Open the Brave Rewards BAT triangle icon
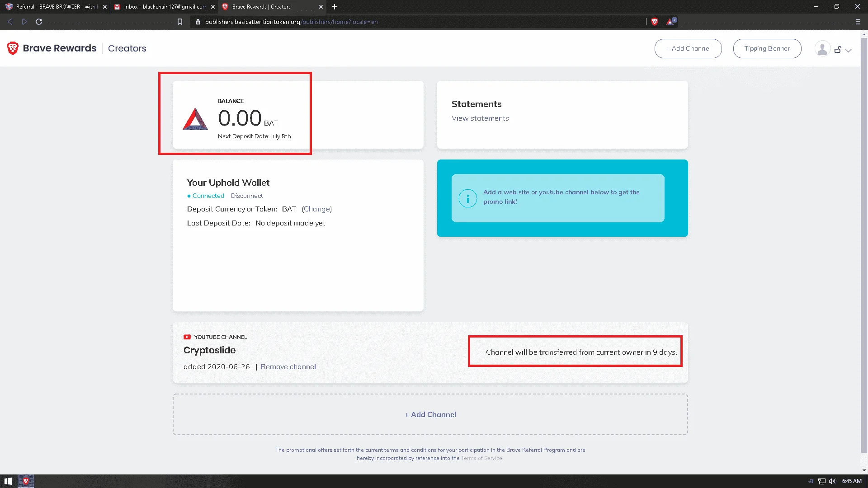The height and width of the screenshot is (488, 868). 670,21
